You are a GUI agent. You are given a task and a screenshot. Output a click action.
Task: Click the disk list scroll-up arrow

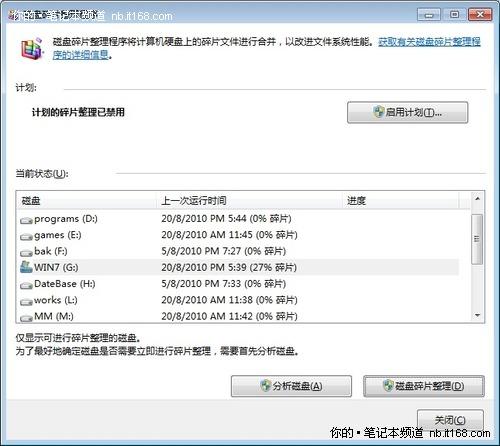tap(477, 199)
